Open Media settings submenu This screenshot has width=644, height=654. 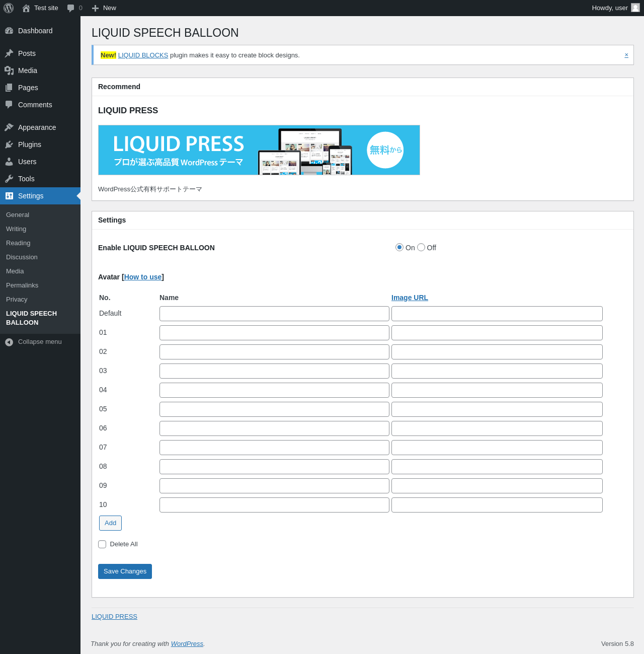pyautogui.click(x=15, y=271)
